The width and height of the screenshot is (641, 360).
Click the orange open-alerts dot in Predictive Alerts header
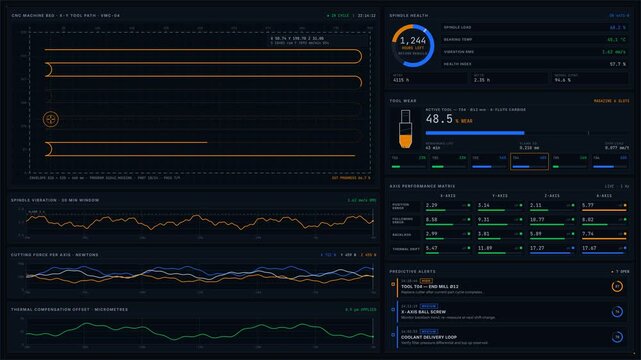612,272
